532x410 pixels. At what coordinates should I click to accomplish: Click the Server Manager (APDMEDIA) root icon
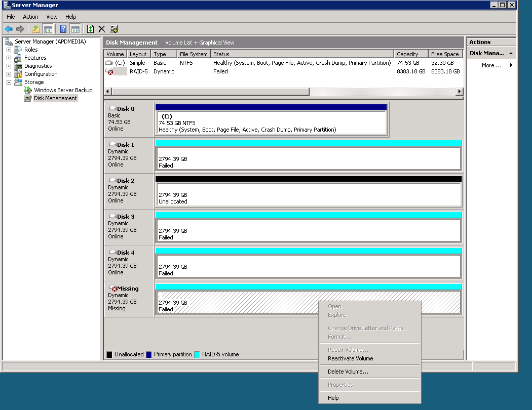tap(9, 42)
